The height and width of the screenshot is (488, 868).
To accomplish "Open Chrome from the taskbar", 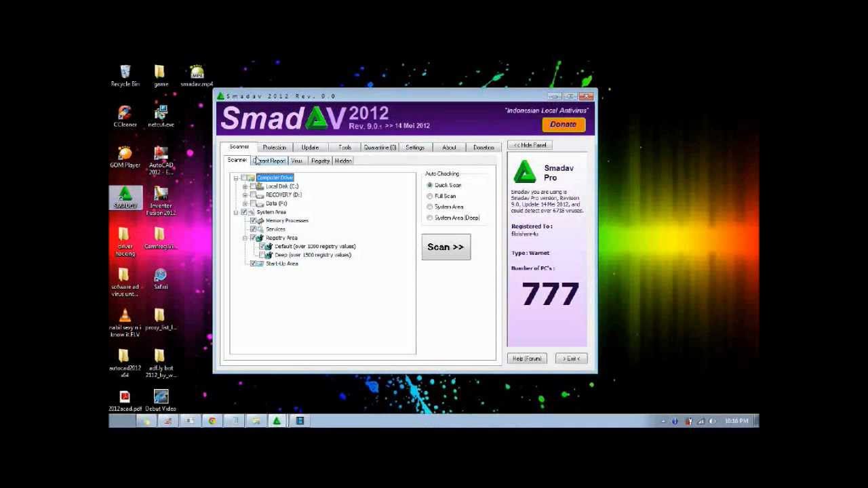I will tap(212, 421).
